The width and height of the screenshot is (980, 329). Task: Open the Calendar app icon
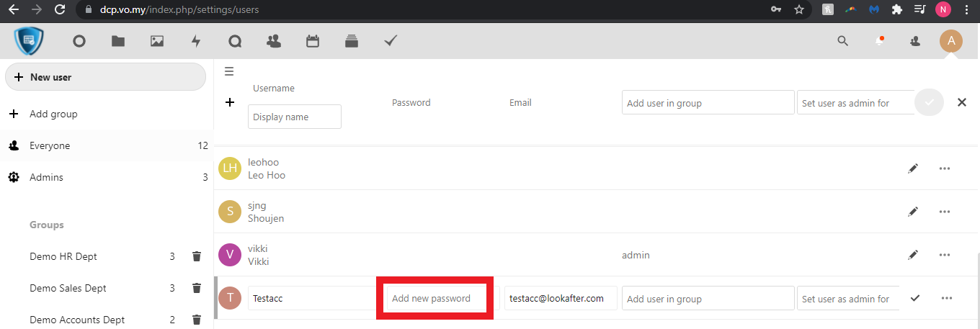[x=313, y=41]
